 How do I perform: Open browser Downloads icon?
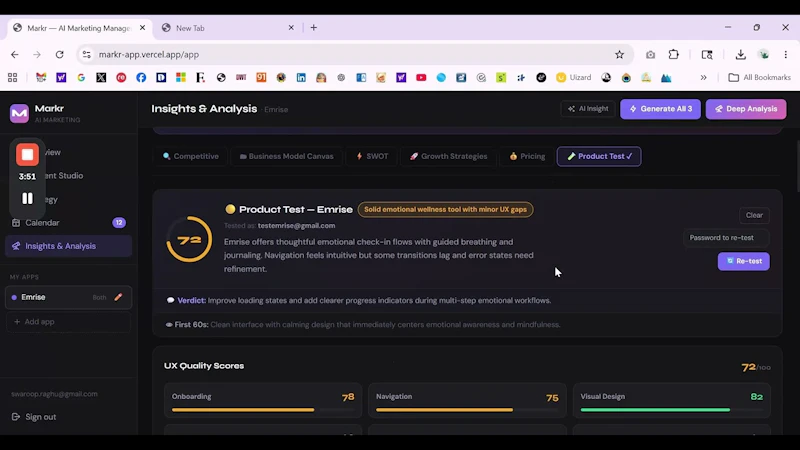(741, 55)
